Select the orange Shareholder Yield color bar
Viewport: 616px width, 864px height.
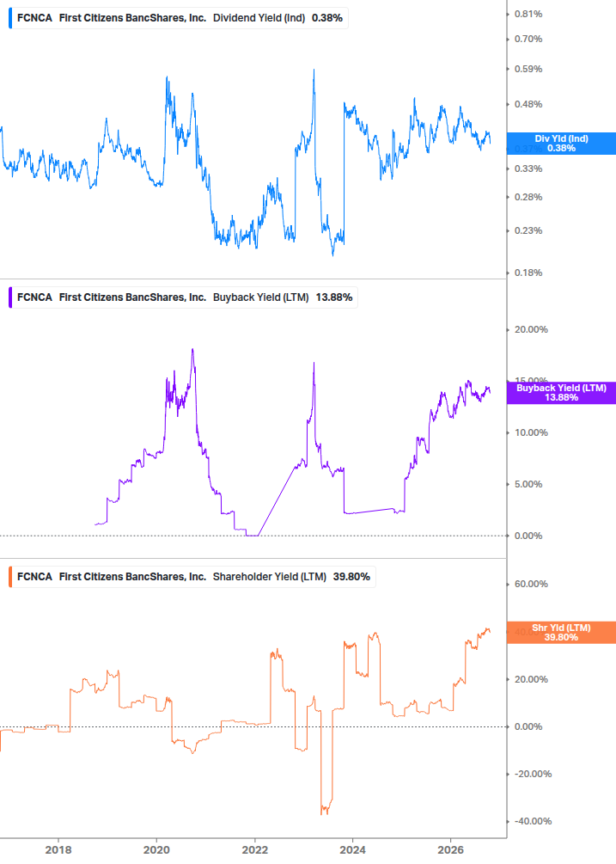click(10, 576)
